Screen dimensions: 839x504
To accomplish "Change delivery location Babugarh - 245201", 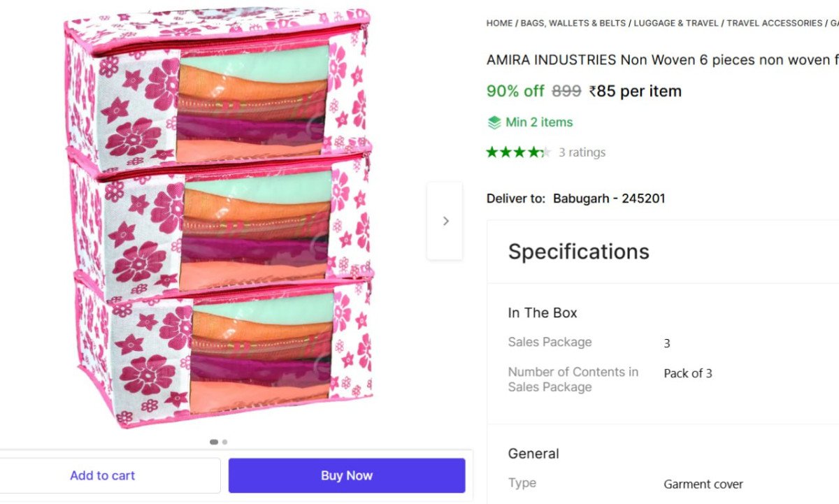I will click(x=609, y=199).
